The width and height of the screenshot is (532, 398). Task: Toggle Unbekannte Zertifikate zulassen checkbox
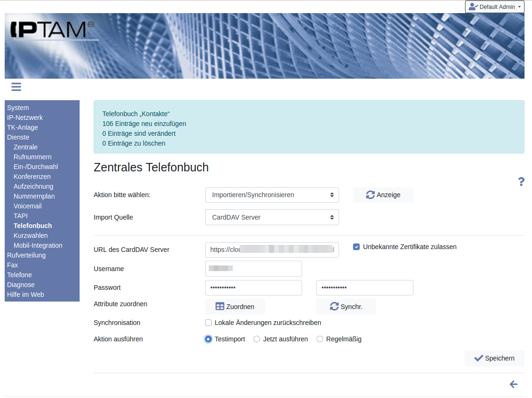356,247
